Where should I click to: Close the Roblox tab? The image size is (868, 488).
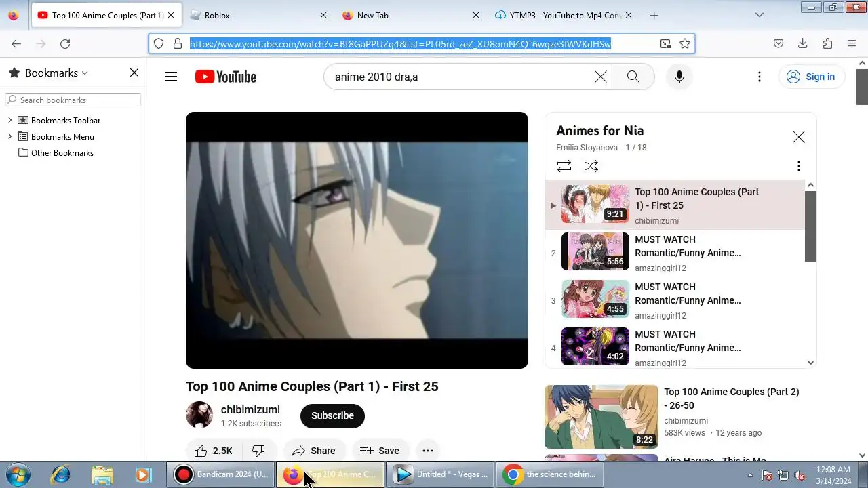tap(323, 15)
